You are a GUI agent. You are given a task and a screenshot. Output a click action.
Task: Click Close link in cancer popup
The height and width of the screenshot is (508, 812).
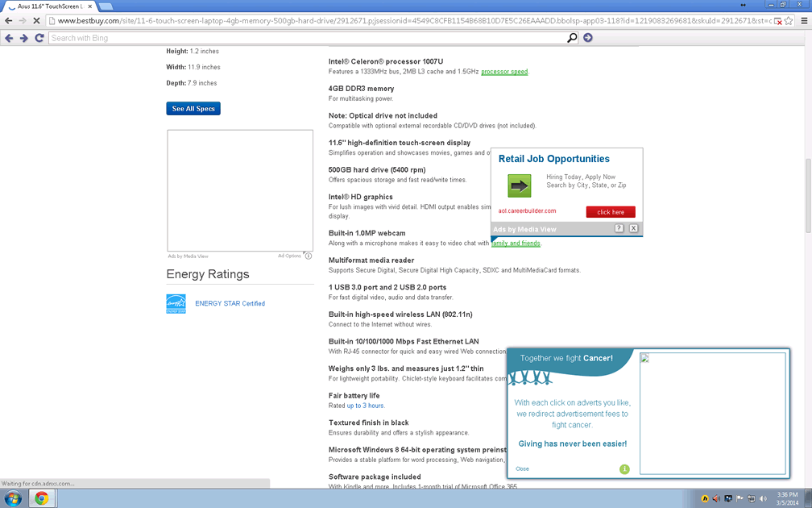[522, 468]
